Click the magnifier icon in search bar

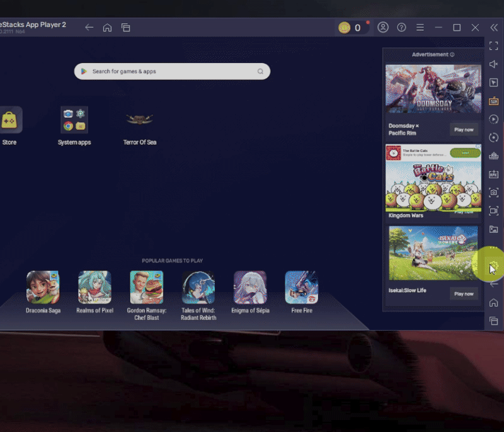click(x=260, y=71)
